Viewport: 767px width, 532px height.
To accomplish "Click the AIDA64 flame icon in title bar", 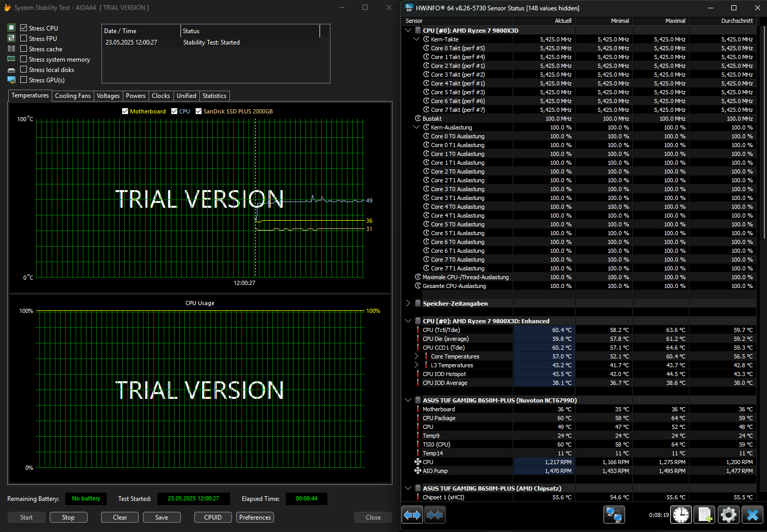I will pos(7,8).
